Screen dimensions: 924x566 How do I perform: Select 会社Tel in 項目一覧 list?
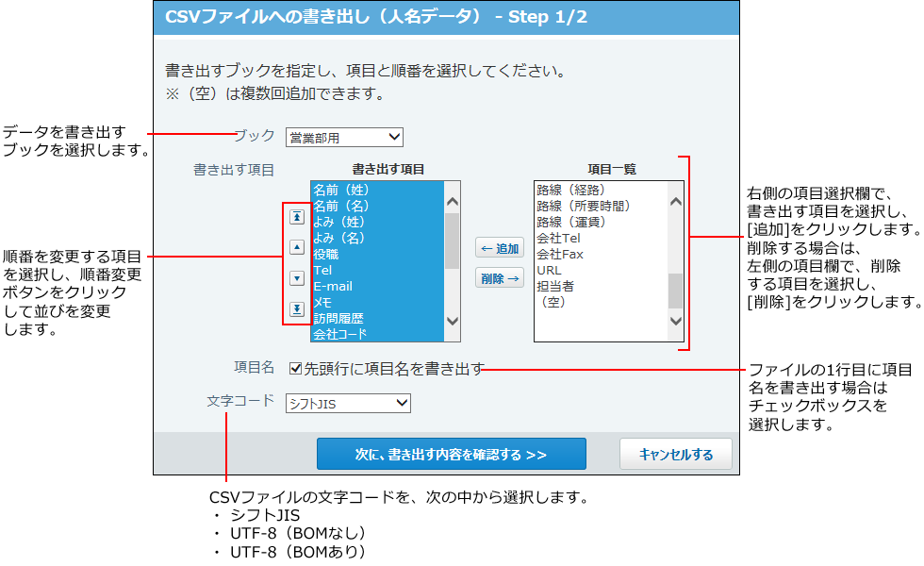tap(602, 238)
